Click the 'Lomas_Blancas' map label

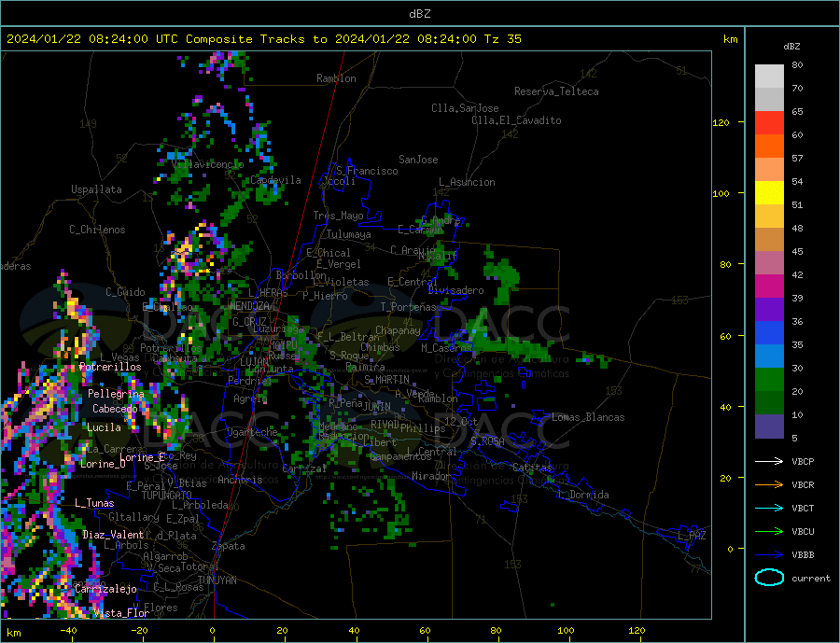(588, 417)
